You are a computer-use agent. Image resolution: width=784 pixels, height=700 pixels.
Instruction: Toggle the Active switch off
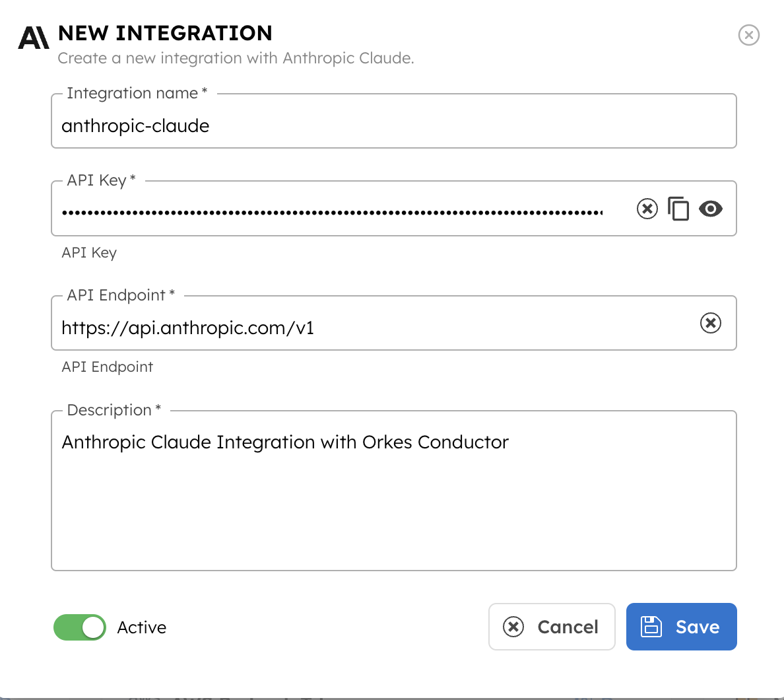80,627
